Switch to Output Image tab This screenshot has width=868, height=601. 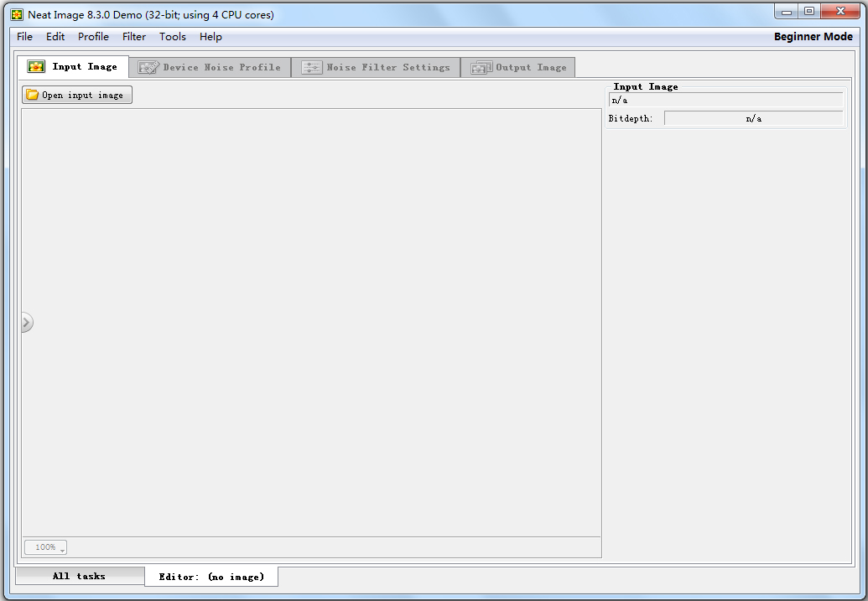[x=518, y=68]
